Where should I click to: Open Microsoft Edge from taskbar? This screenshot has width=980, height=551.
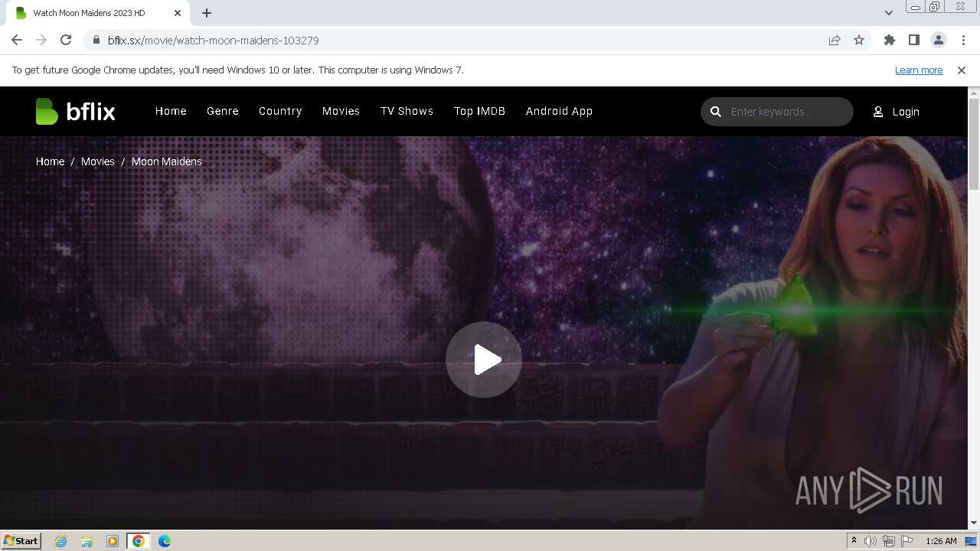(x=165, y=541)
